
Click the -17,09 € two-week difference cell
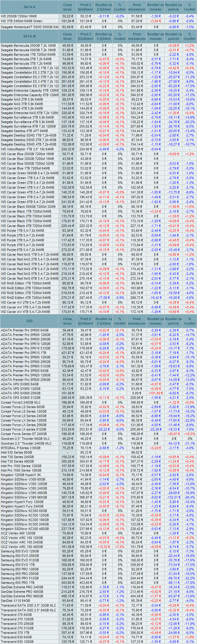point(104,298)
